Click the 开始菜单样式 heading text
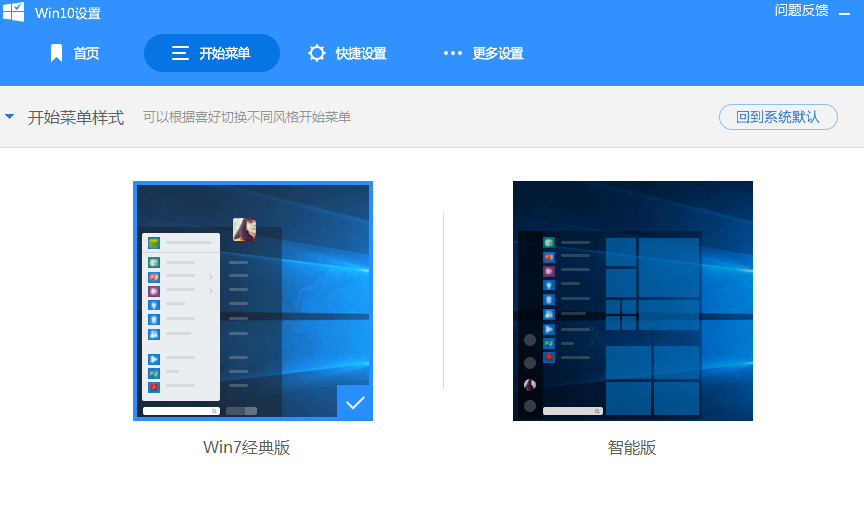Screen dimensions: 864x511 coord(76,117)
